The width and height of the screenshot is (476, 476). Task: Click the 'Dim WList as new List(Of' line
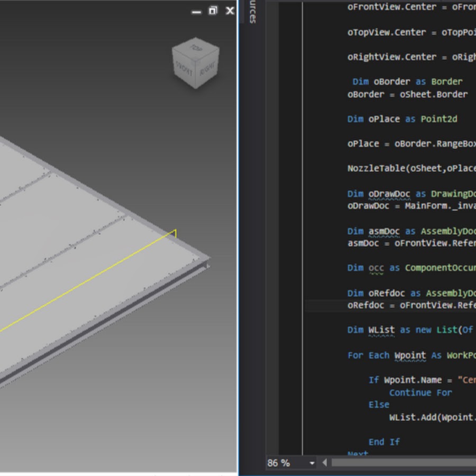coord(410,330)
